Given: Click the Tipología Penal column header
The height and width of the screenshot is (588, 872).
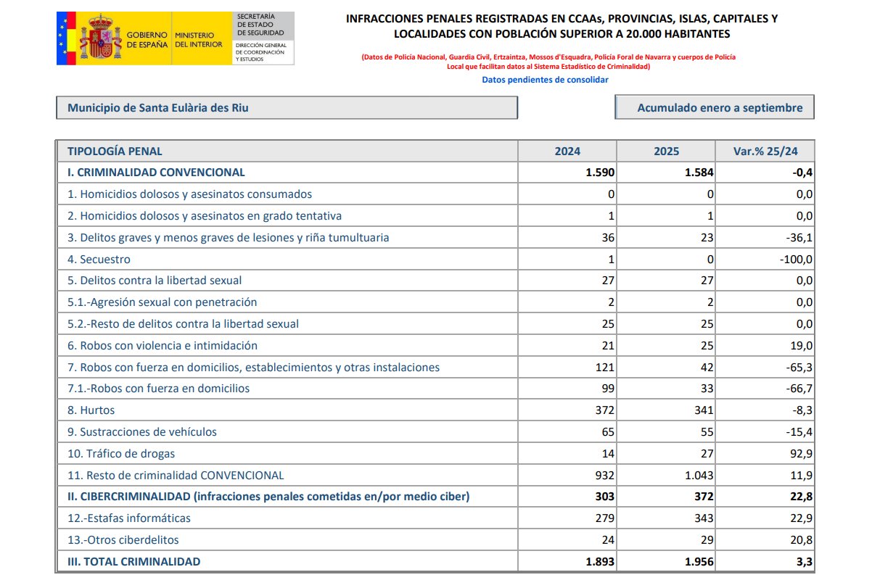Looking at the screenshot, I should click(x=115, y=151).
